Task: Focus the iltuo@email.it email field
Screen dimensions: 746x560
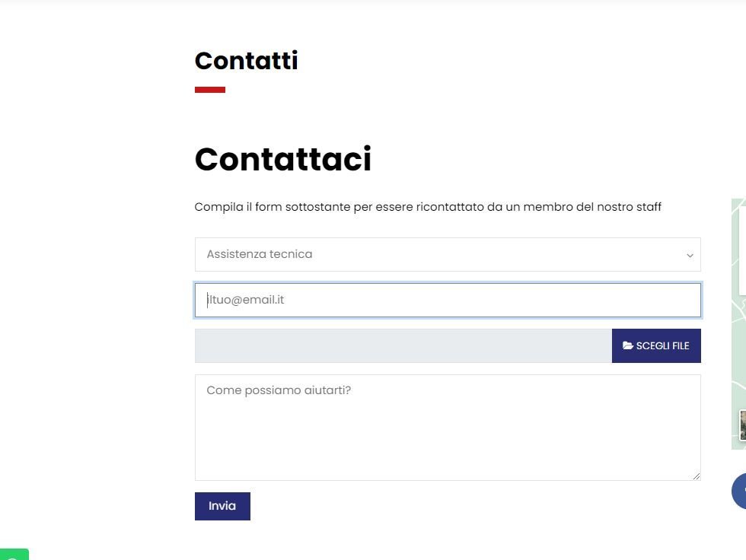Action: click(x=448, y=300)
